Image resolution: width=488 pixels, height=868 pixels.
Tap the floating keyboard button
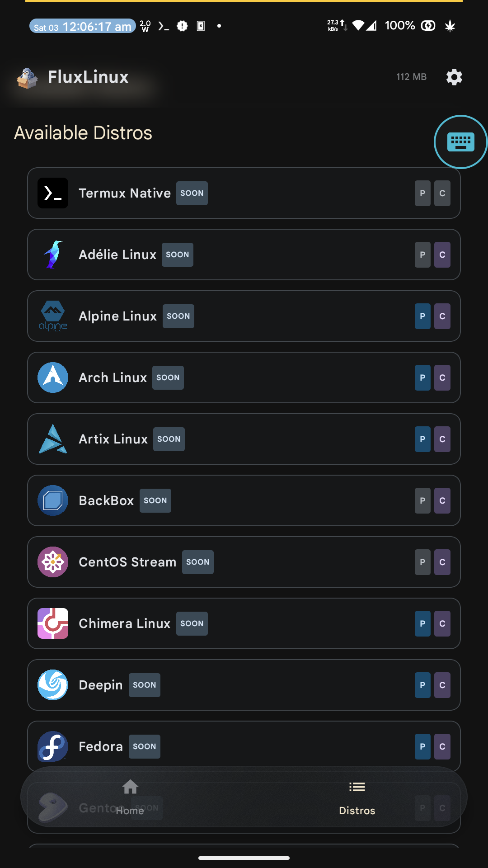click(460, 142)
